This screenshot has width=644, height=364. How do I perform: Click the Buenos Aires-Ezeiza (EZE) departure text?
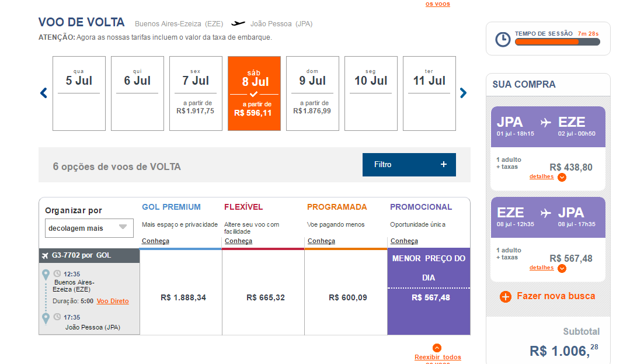tap(74, 286)
